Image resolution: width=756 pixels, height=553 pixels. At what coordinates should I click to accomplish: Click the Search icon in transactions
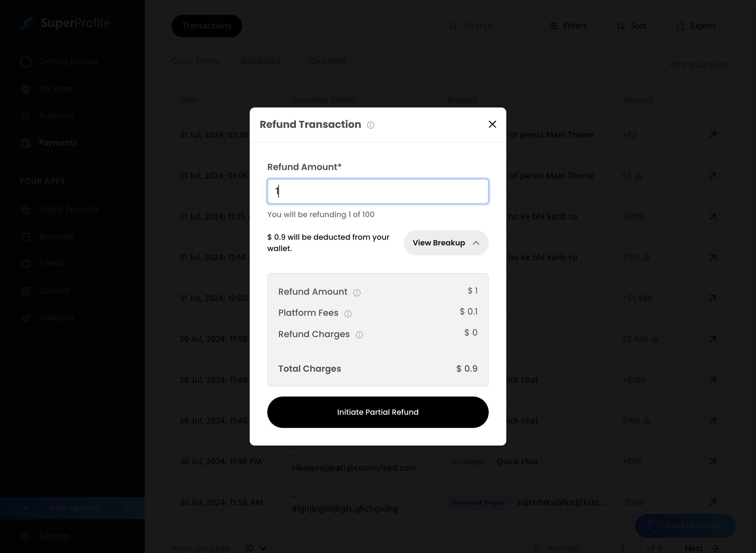[454, 26]
